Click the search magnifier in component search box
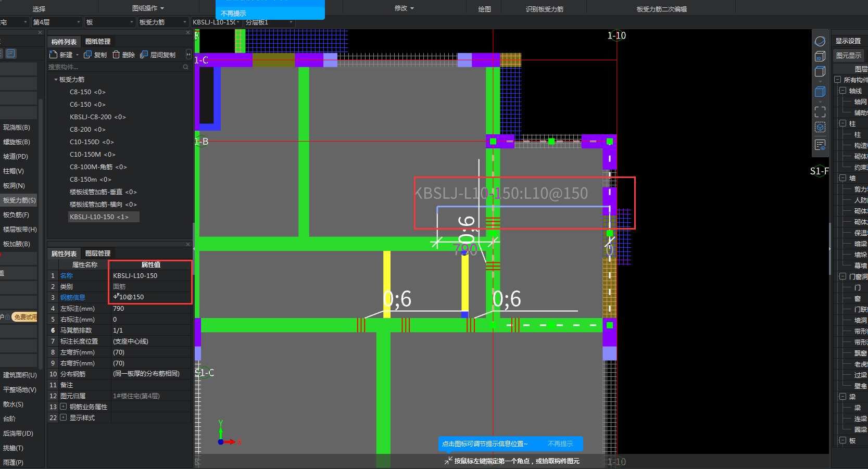This screenshot has width=868, height=469. (x=185, y=67)
